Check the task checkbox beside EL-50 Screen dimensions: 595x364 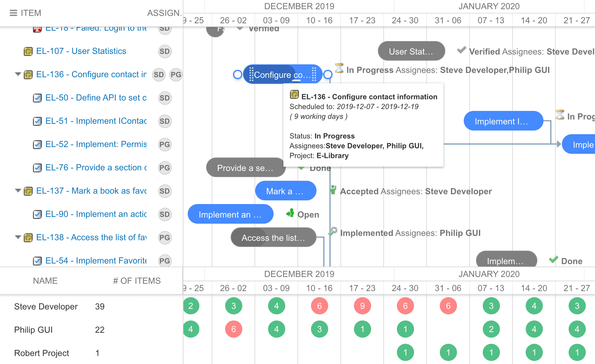37,98
